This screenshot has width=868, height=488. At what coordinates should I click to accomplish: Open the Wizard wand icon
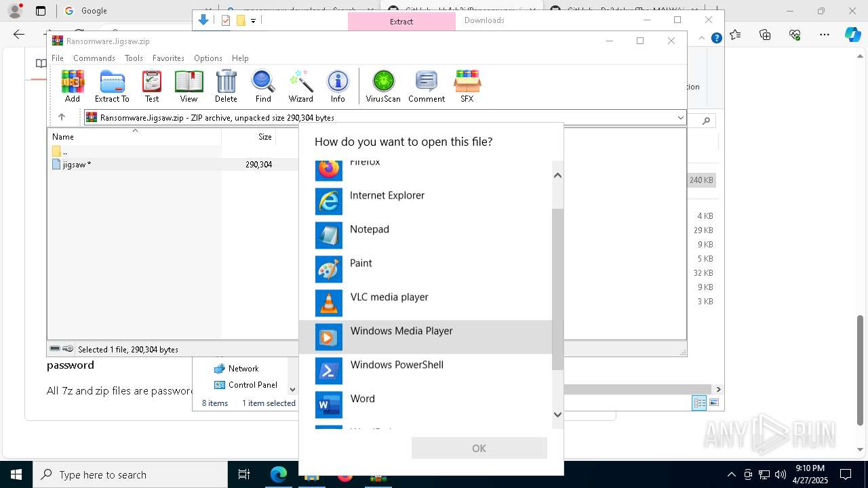click(x=300, y=86)
